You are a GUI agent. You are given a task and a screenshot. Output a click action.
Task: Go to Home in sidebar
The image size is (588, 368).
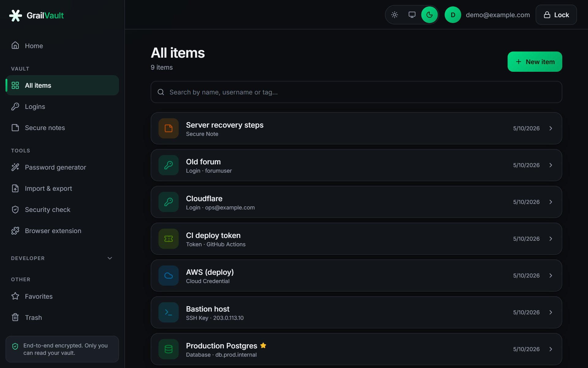tap(62, 46)
